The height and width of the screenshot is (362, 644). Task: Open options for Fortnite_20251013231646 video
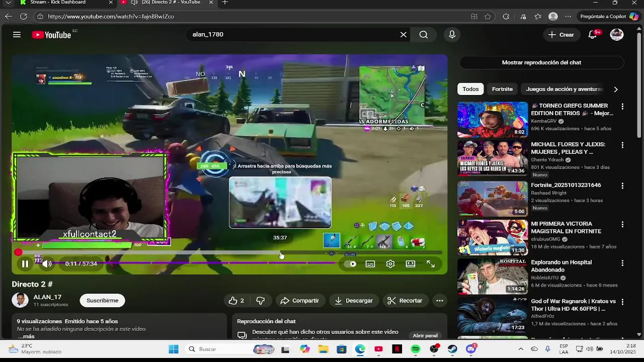622,186
